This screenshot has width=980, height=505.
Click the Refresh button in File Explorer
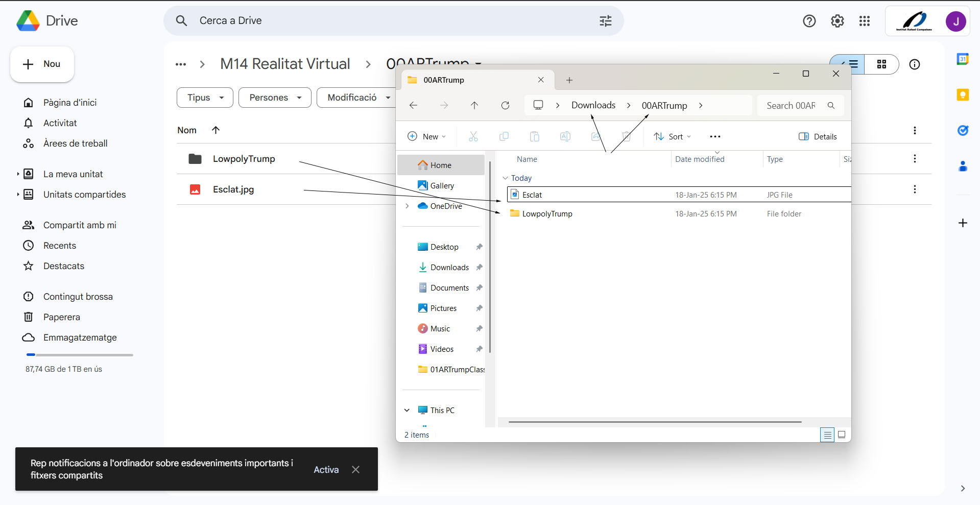click(505, 105)
